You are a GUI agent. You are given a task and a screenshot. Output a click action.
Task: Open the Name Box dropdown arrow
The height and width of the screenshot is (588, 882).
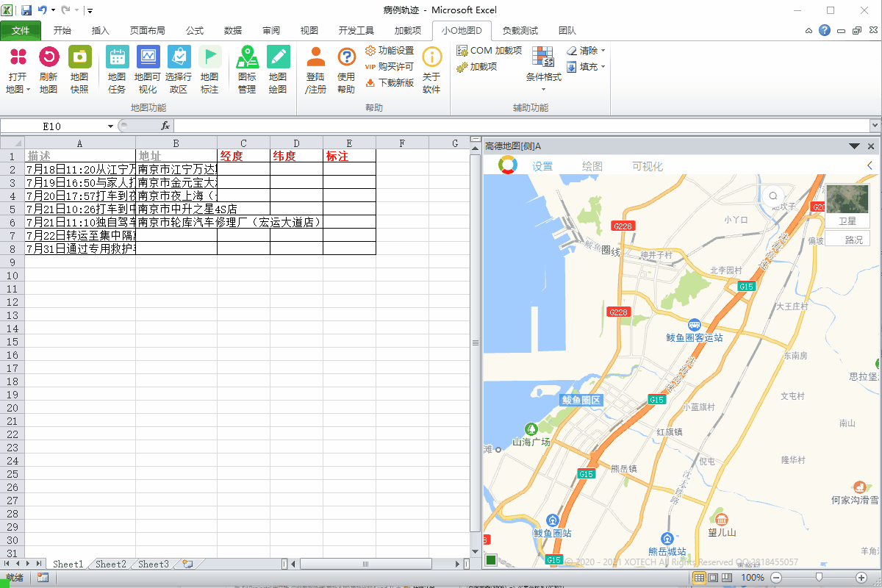(x=110, y=126)
